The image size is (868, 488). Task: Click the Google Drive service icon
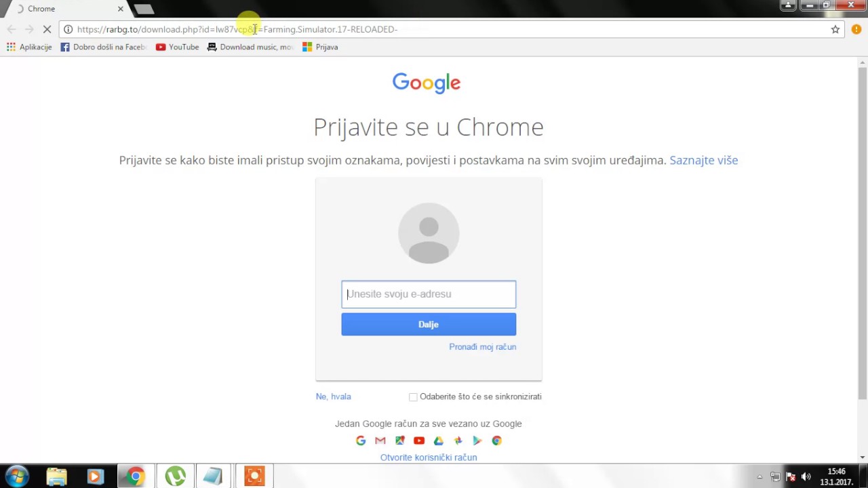439,441
